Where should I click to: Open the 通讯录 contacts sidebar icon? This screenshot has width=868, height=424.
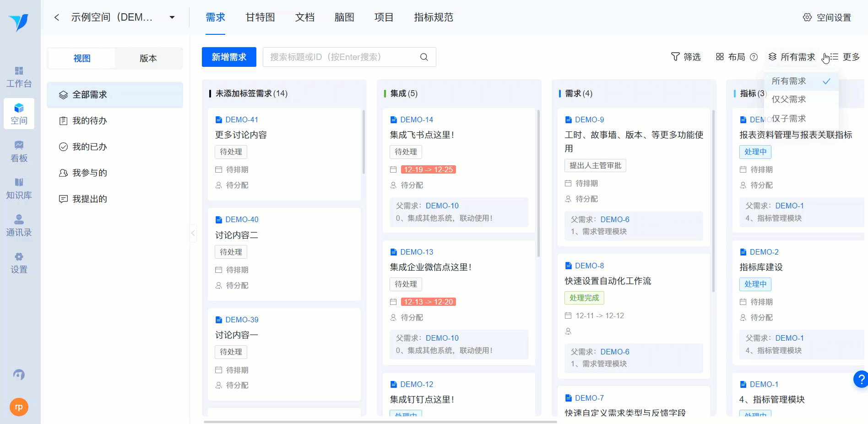(x=19, y=226)
